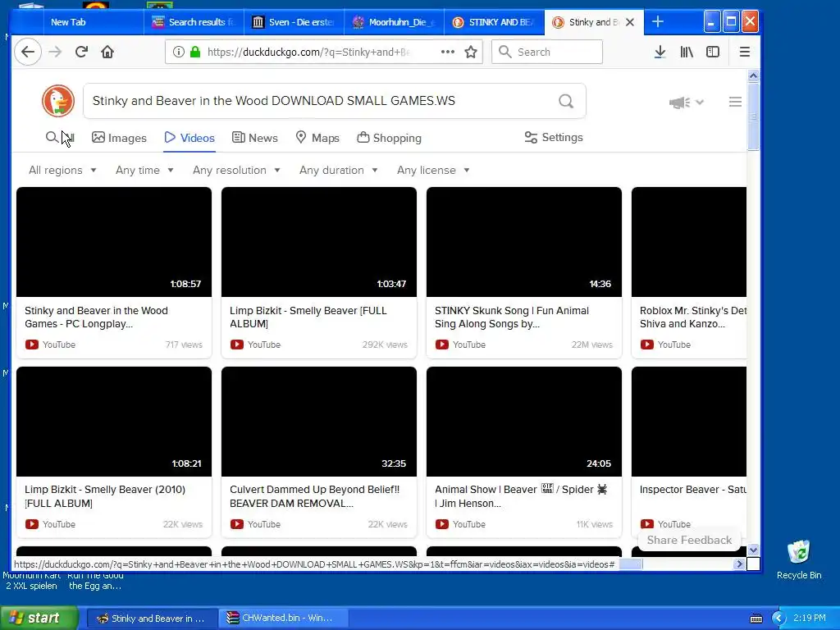Expand the dropdown arrow beside the megaphone
This screenshot has height=630, width=840.
click(x=699, y=102)
